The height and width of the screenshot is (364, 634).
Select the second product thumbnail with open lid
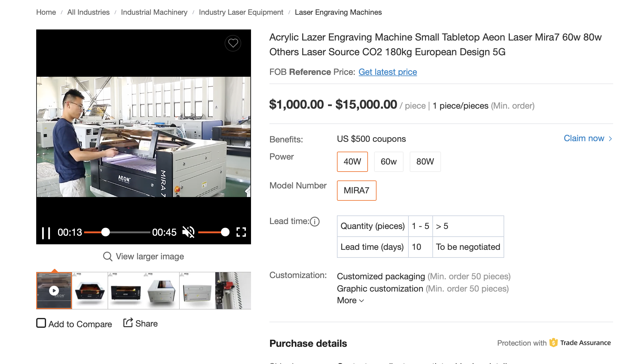(90, 291)
